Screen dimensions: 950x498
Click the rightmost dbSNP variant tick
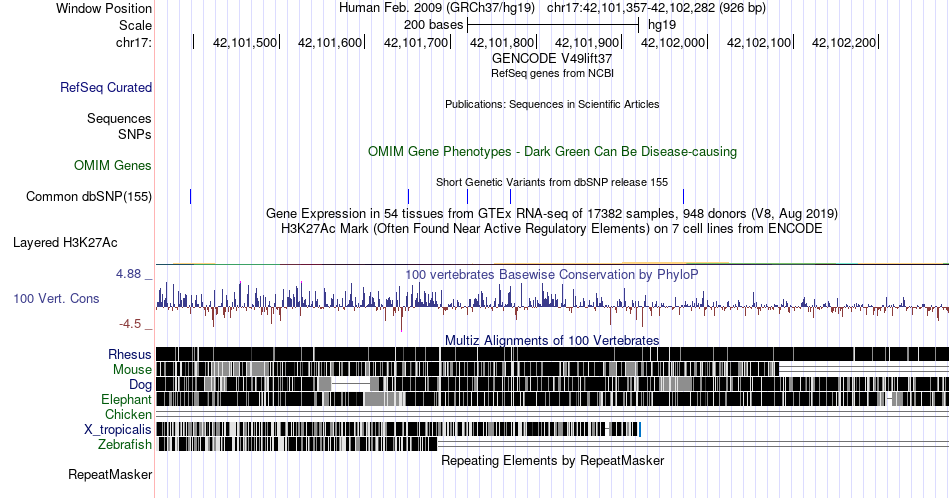click(x=683, y=196)
